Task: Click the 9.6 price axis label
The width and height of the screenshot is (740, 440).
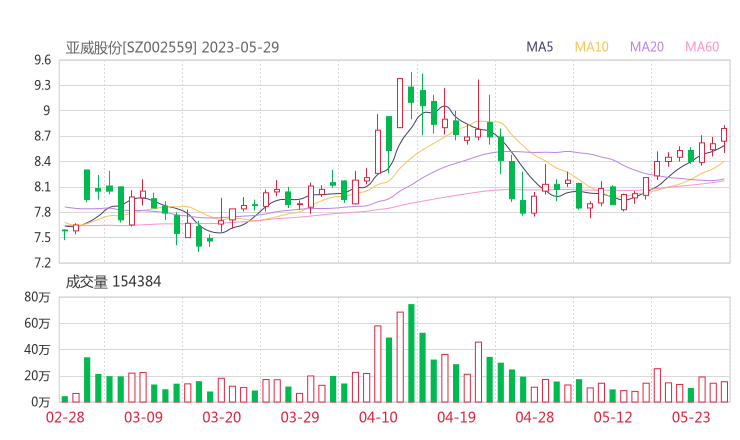Action: (x=42, y=60)
